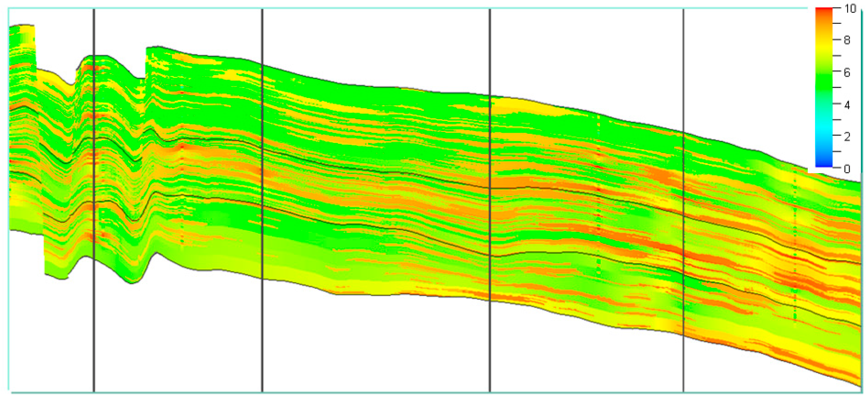Pick the cyan band of the color legend
This screenshot has height=399, width=868.
[x=823, y=128]
